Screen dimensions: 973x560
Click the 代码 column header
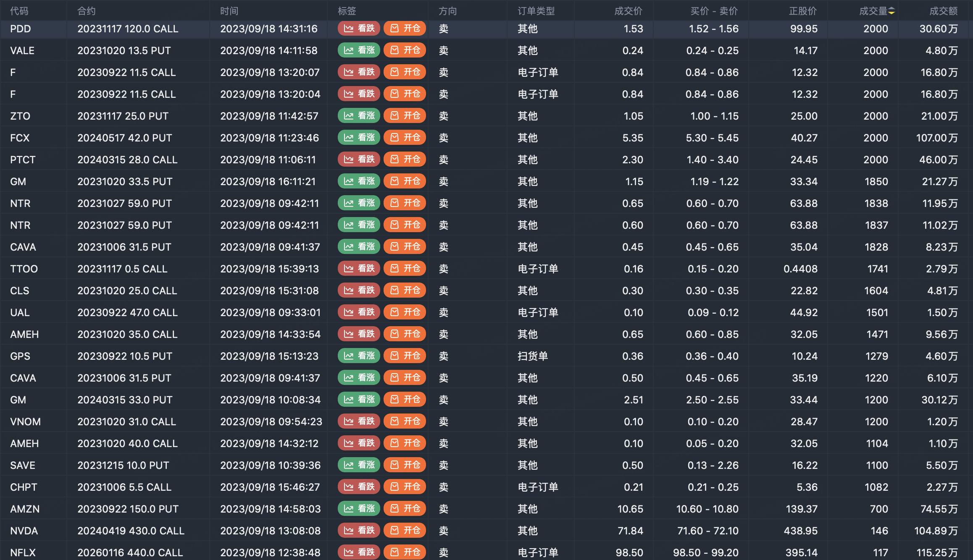pyautogui.click(x=19, y=11)
